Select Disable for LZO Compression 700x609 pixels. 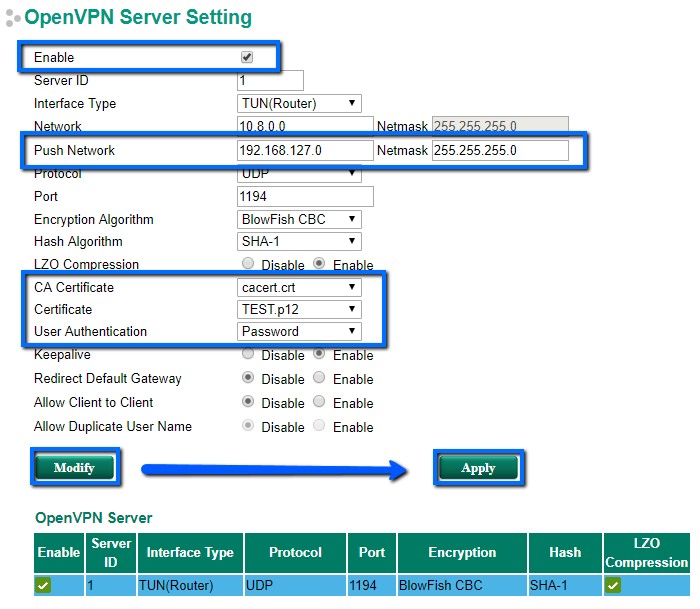pos(248,265)
